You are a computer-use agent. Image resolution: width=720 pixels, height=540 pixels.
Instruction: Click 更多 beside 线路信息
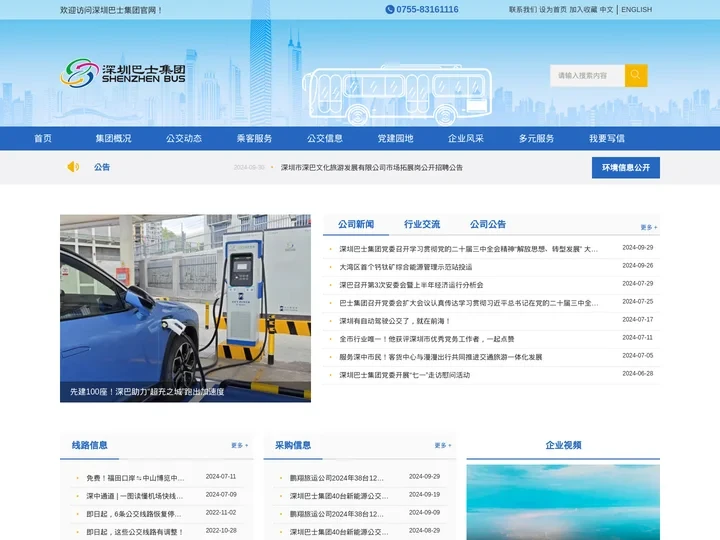tap(240, 445)
